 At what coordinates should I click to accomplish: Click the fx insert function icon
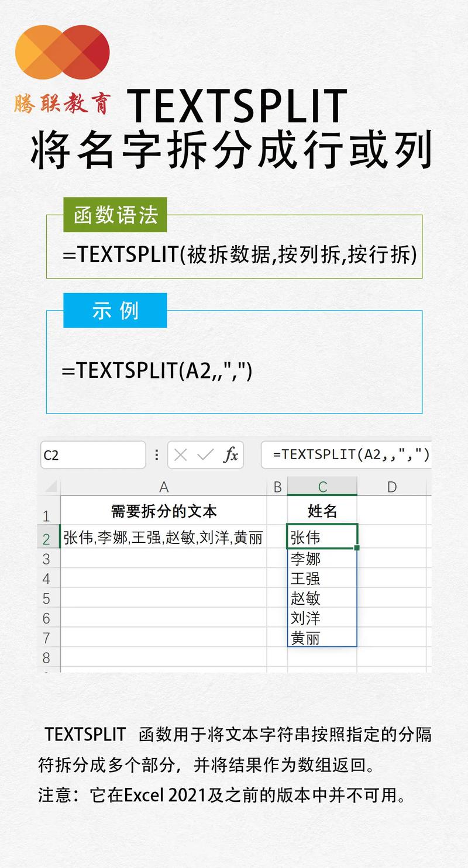click(x=230, y=454)
